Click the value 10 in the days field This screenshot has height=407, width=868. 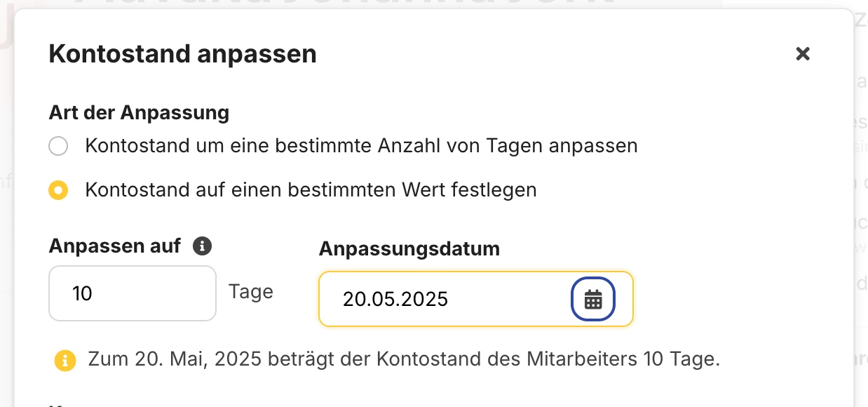[82, 293]
